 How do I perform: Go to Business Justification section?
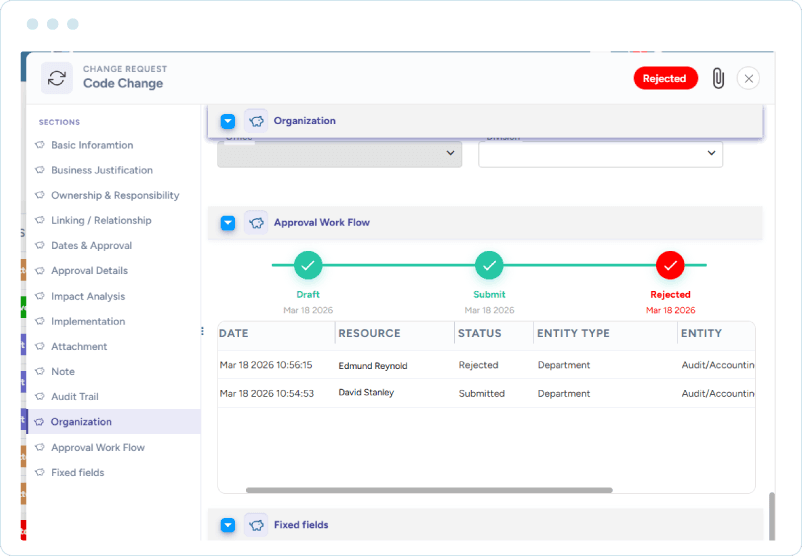click(x=102, y=170)
